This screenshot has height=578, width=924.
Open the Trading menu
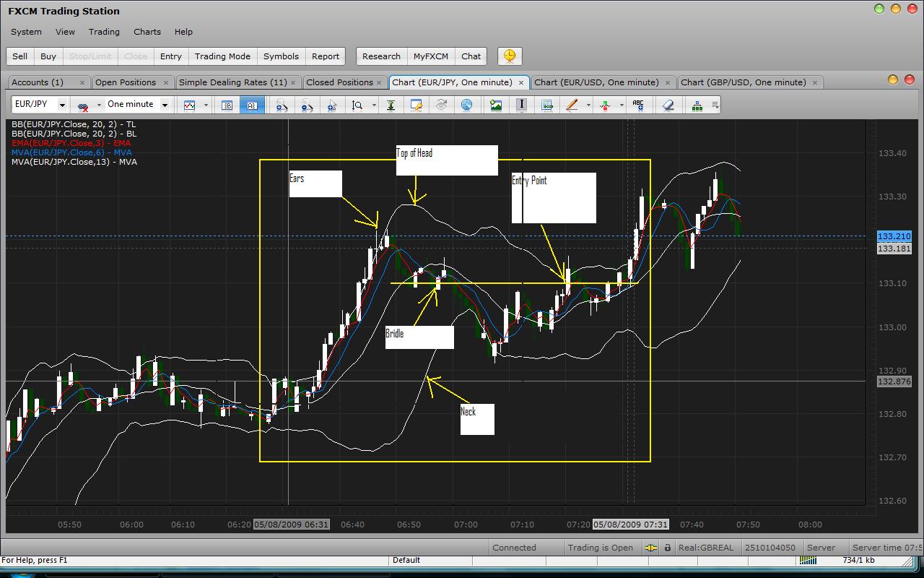click(x=104, y=32)
